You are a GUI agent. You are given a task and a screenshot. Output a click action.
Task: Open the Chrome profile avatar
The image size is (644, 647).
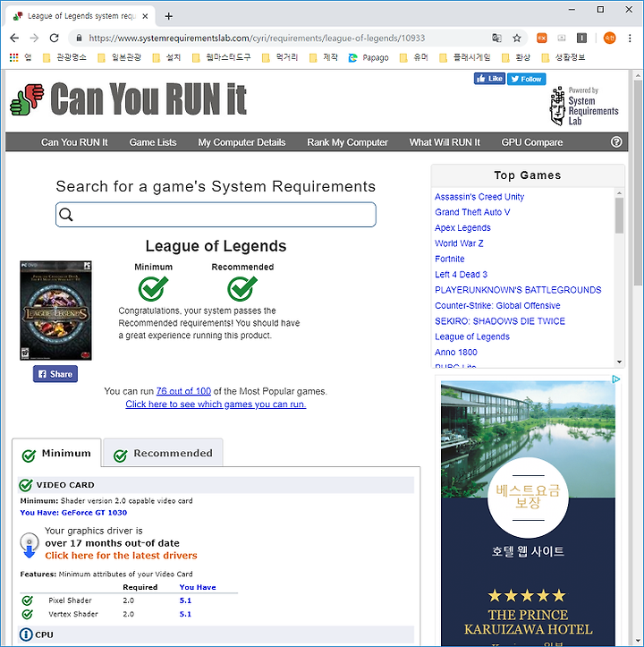point(609,38)
